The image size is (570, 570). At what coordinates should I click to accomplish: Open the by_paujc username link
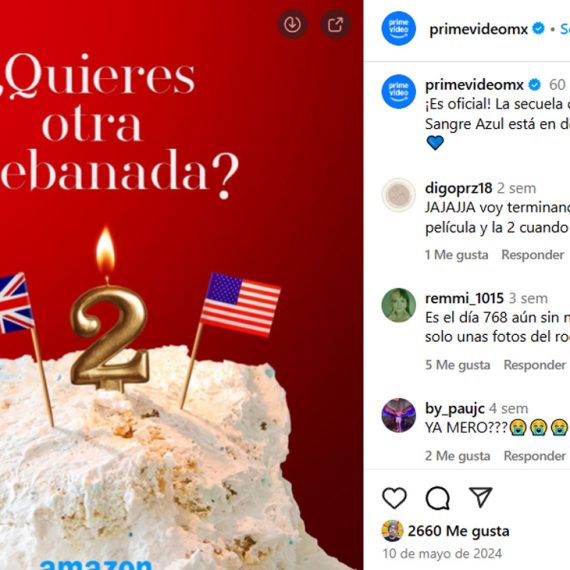(455, 409)
